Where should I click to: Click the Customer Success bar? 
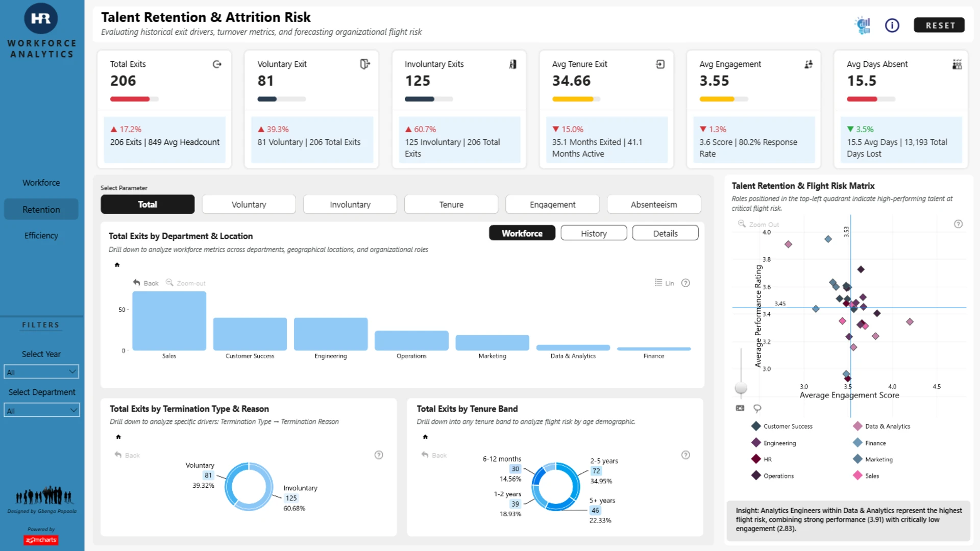point(250,334)
